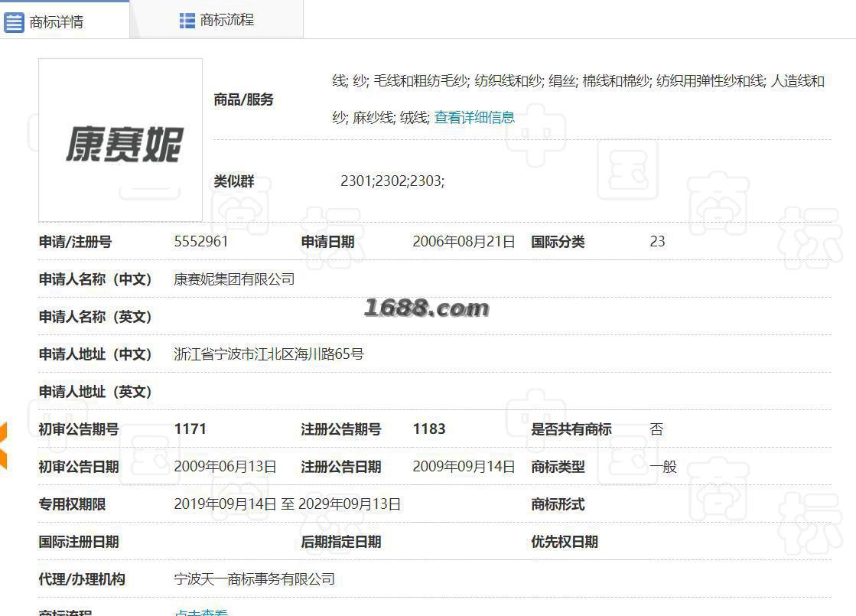Click goods text starting with 线; 纱; 毛线和粗纺毛纱
Screen dimensions: 856x616
point(578,99)
